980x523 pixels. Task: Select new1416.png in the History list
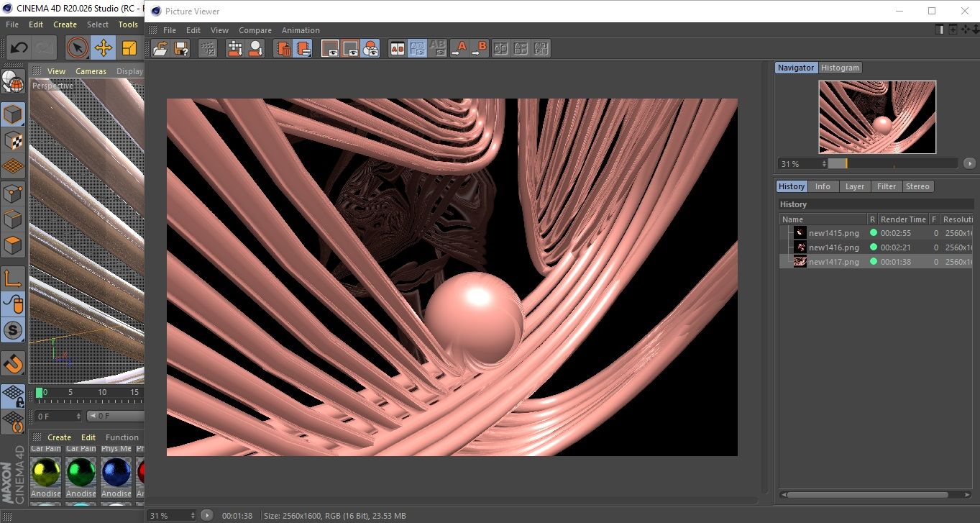(x=833, y=247)
